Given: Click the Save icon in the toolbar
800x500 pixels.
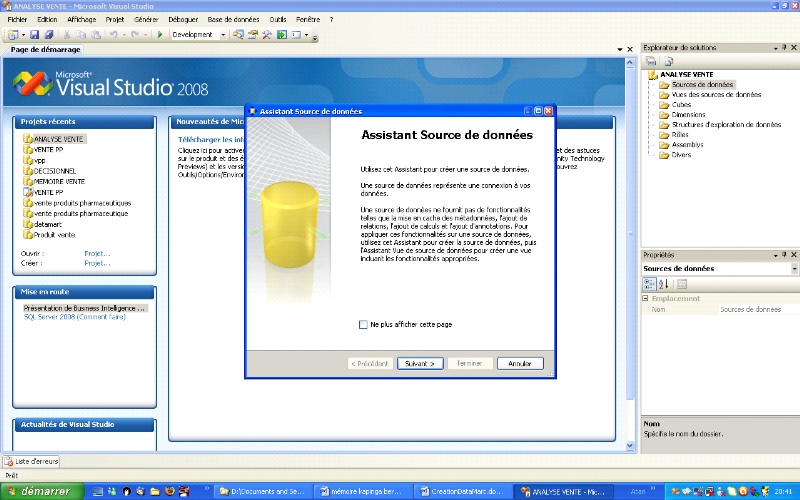Looking at the screenshot, I should pos(34,35).
